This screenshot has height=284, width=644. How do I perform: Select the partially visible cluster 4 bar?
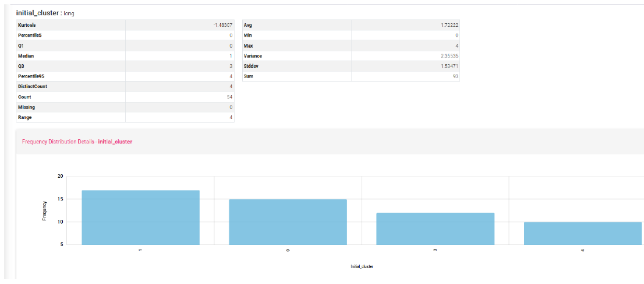coord(582,233)
